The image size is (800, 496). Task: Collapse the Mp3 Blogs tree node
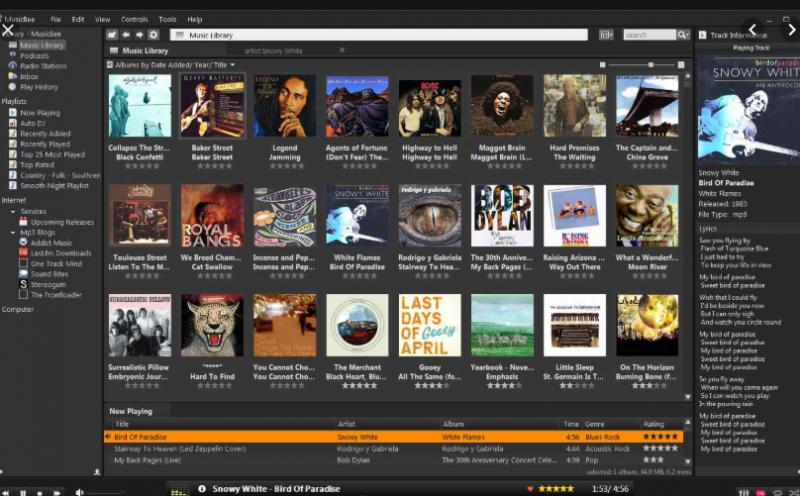coord(13,232)
